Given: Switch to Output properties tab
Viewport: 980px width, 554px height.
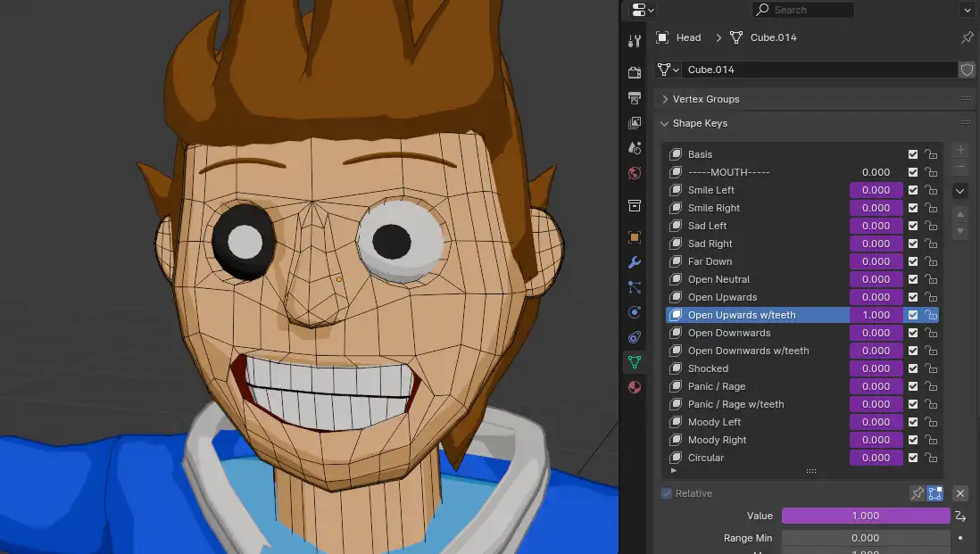Looking at the screenshot, I should point(635,98).
